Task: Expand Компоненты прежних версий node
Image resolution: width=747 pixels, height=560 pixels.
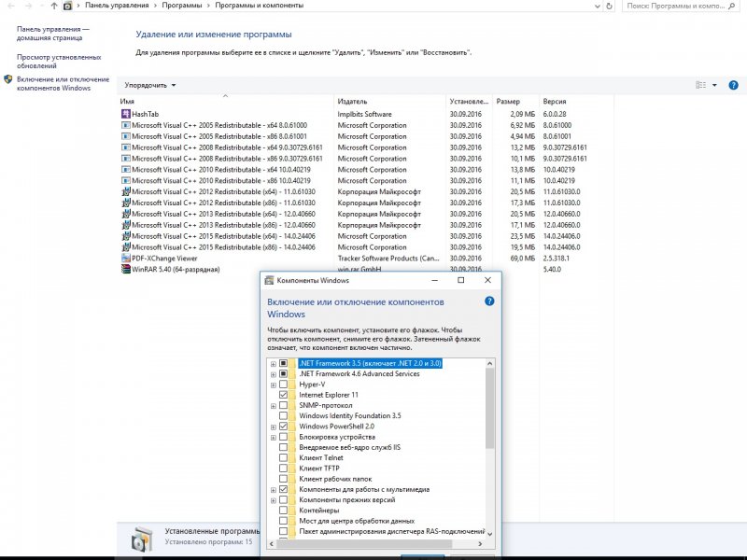Action: (x=274, y=500)
